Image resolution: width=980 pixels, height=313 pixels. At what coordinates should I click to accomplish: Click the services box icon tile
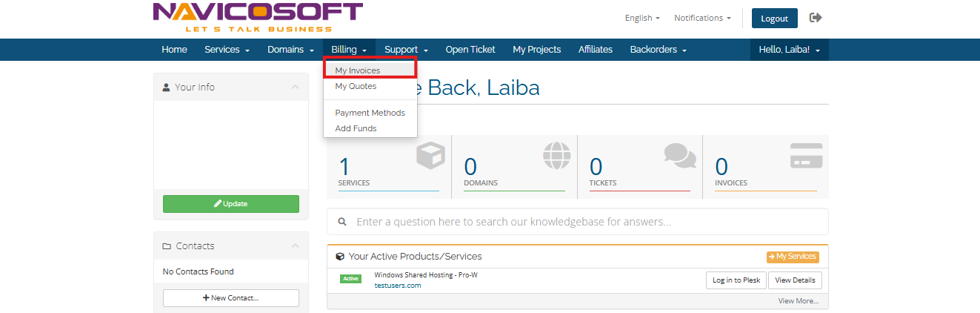(x=388, y=167)
